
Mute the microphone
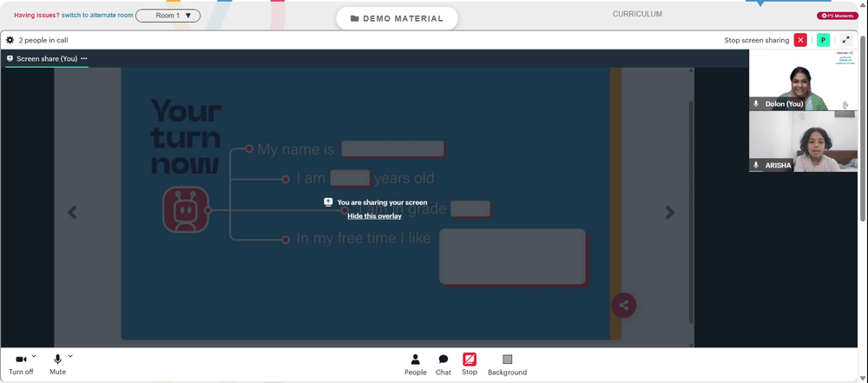pyautogui.click(x=57, y=365)
